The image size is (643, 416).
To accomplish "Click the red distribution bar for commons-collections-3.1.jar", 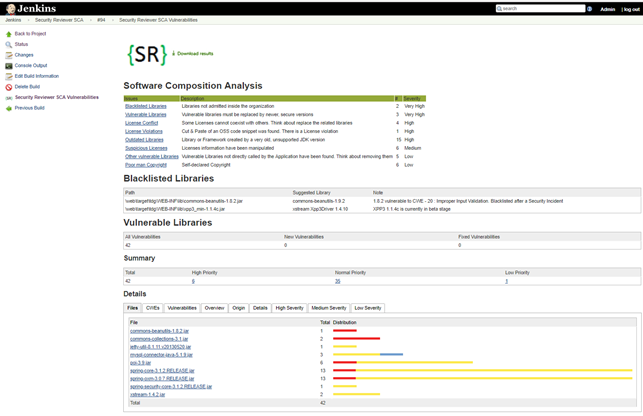I will [x=356, y=339].
